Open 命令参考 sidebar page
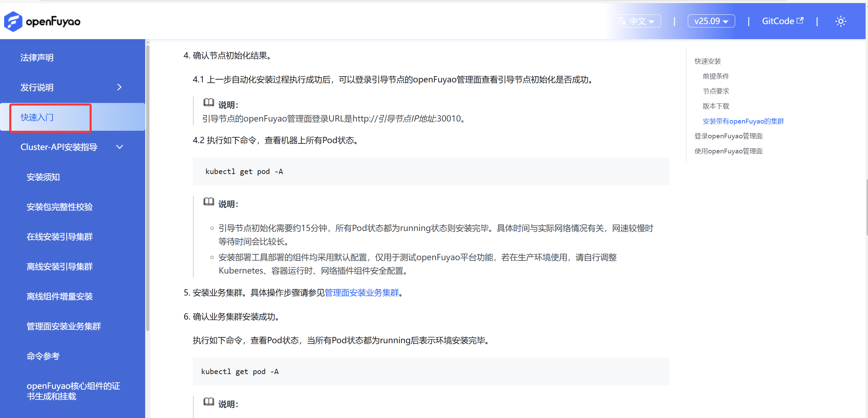 click(x=43, y=356)
